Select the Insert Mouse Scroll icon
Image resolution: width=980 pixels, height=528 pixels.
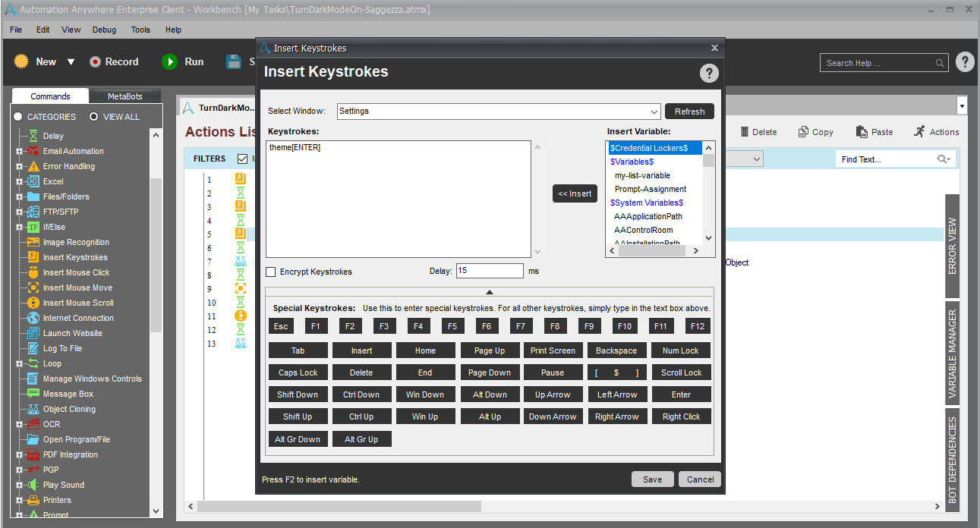point(33,303)
